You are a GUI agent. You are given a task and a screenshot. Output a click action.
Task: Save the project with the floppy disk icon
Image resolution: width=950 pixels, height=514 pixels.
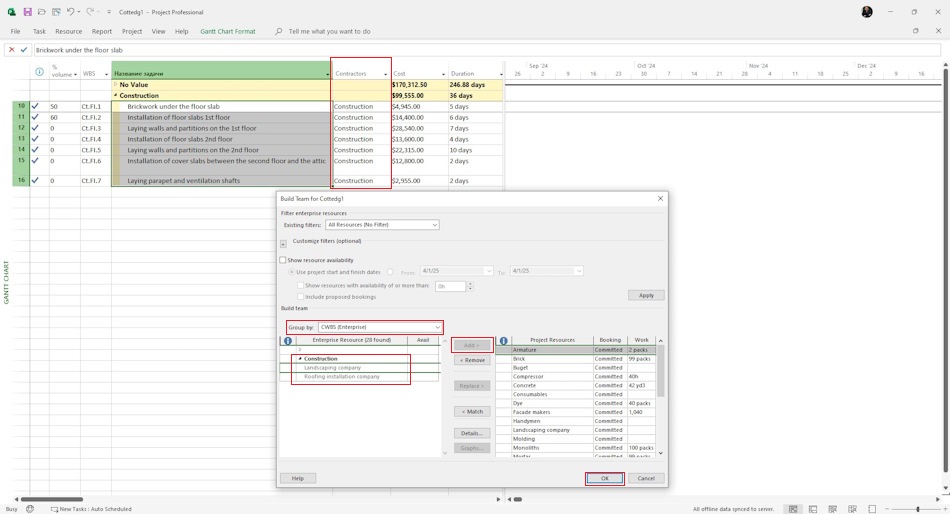27,12
